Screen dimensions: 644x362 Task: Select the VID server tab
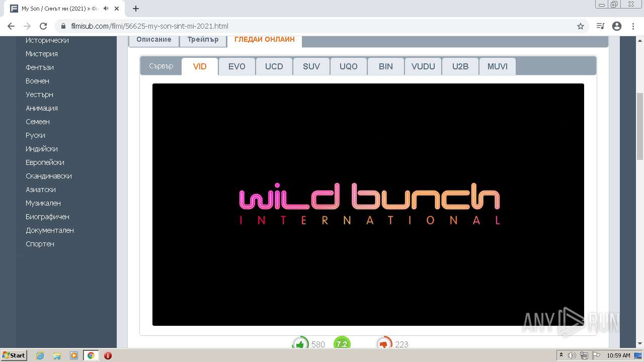[200, 66]
